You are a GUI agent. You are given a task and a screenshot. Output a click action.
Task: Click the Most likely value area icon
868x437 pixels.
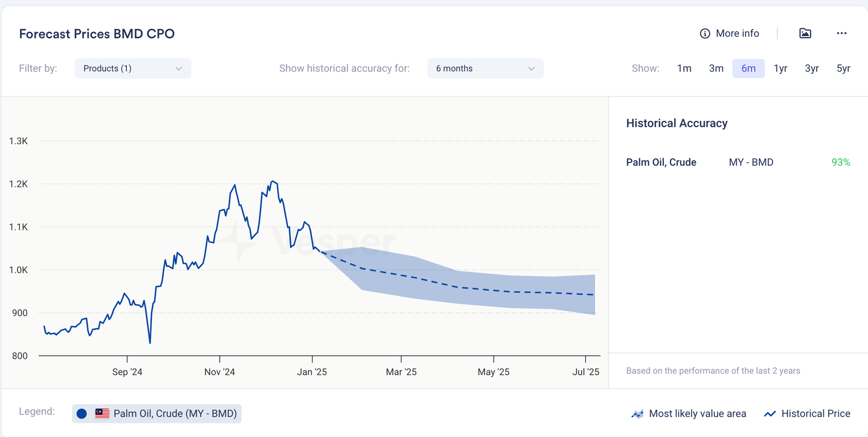coord(637,414)
